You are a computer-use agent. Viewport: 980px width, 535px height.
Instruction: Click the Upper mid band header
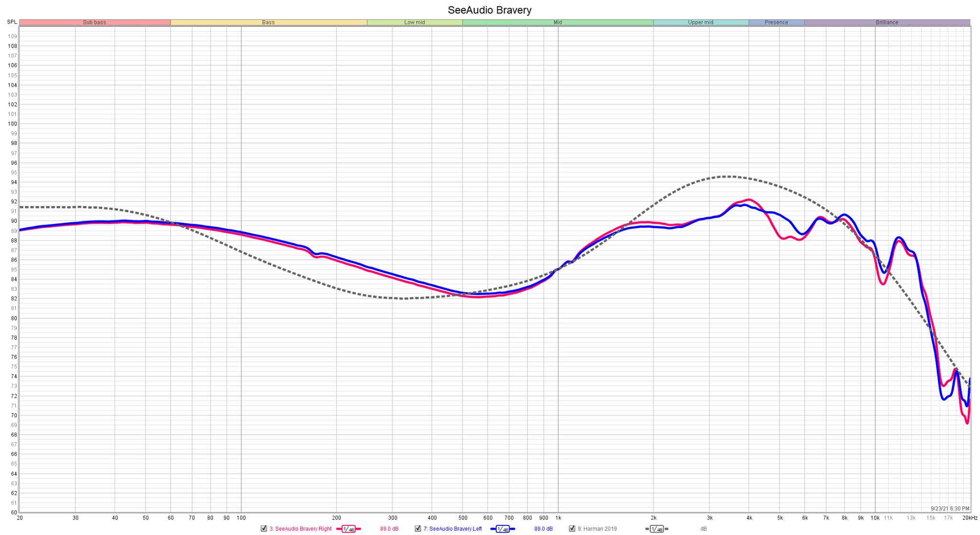(x=701, y=23)
